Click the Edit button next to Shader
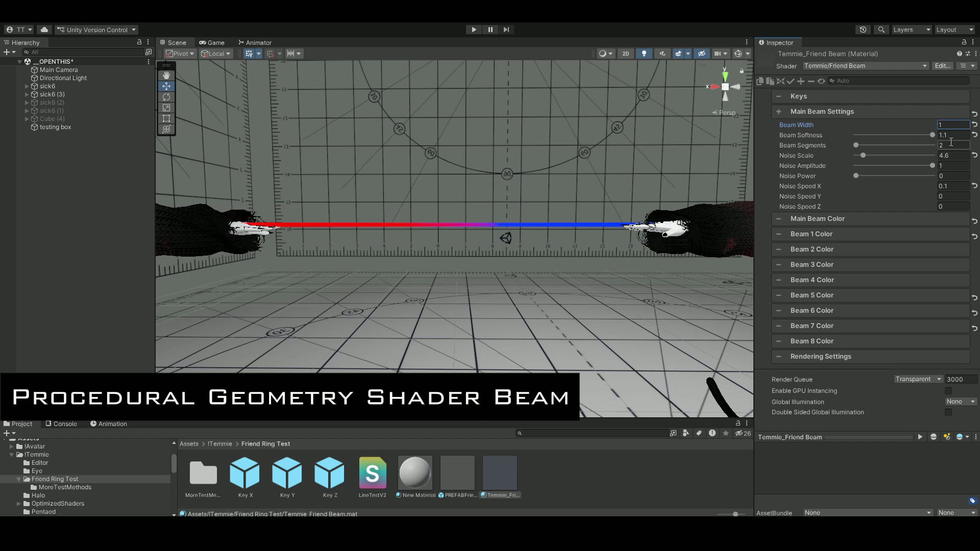The height and width of the screenshot is (551, 980). coord(942,66)
